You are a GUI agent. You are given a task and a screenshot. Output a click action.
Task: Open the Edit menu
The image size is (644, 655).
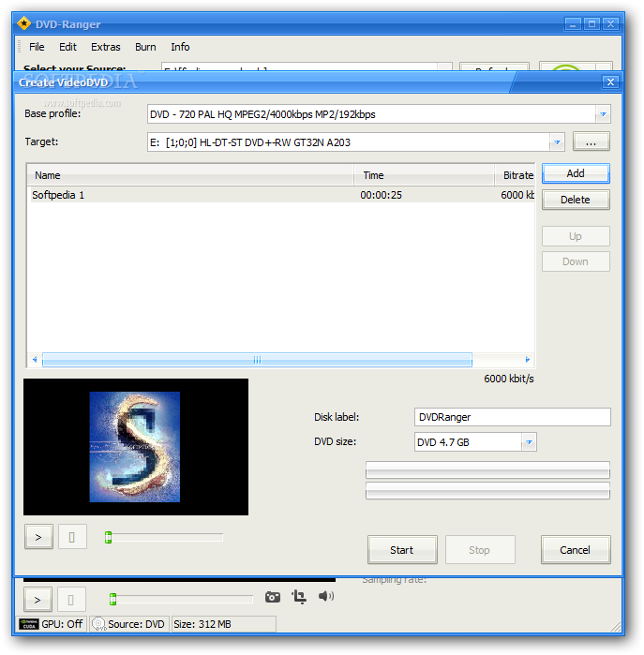tap(67, 47)
